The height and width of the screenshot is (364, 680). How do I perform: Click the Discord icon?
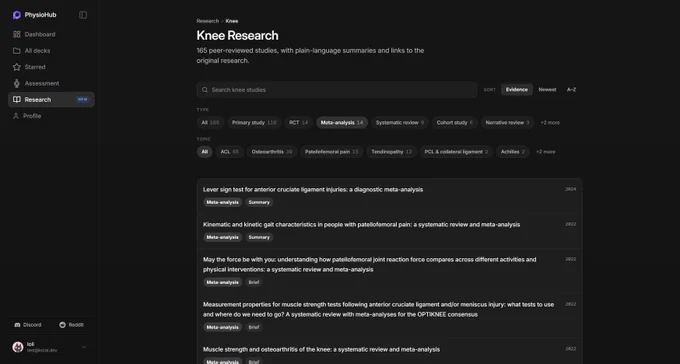17,325
